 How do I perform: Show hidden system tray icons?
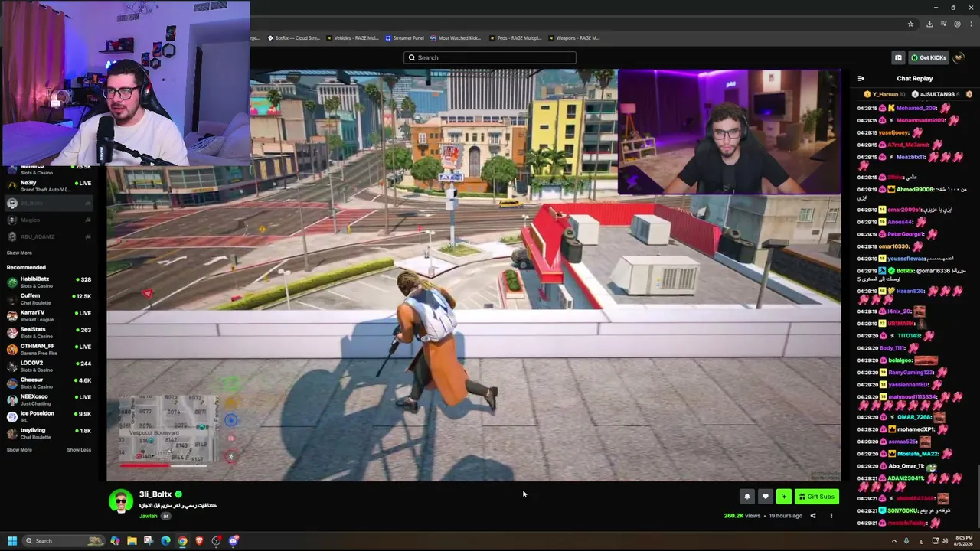893,541
